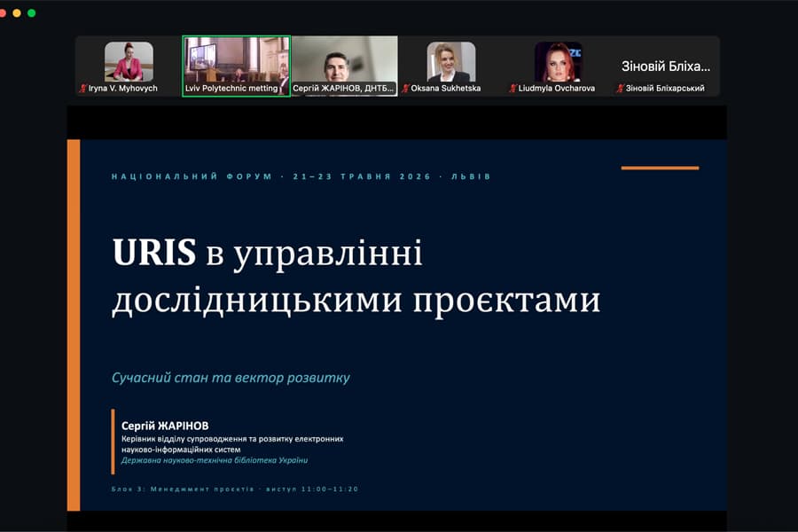Click 'Державна науково-технічна бібліотека України' text

click(215, 460)
